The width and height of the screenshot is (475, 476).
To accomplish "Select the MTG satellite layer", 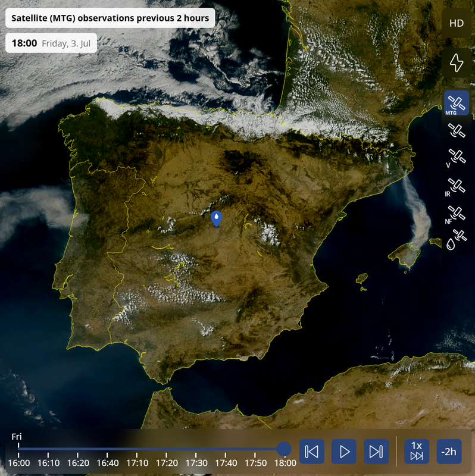I will coord(457,103).
